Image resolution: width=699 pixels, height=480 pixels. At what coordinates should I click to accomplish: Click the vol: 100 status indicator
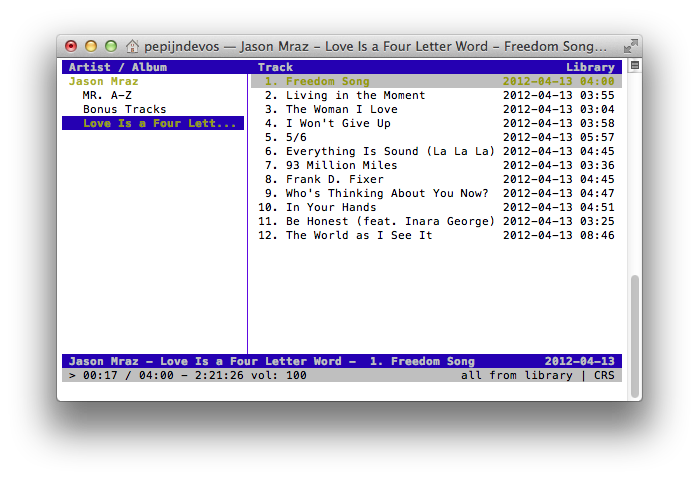point(279,375)
